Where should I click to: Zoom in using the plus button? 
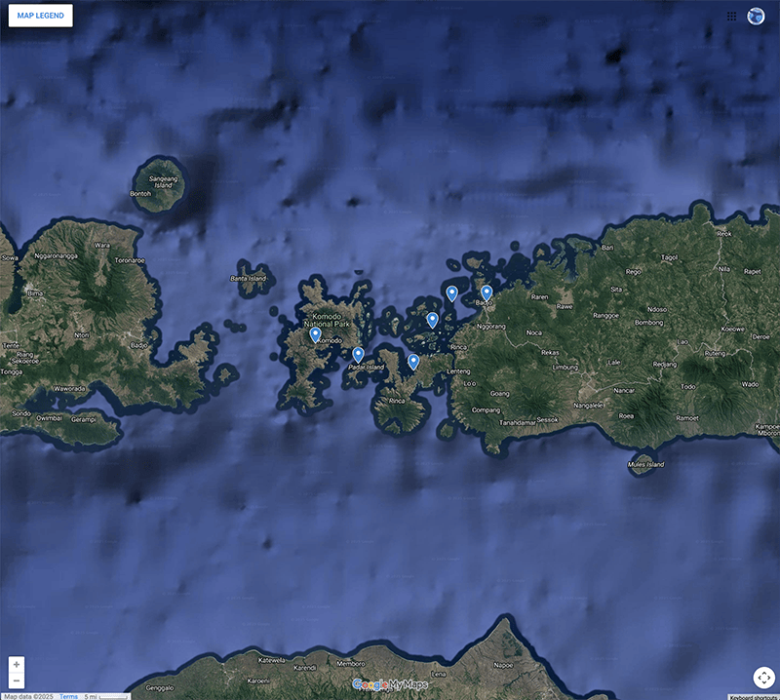(17, 664)
